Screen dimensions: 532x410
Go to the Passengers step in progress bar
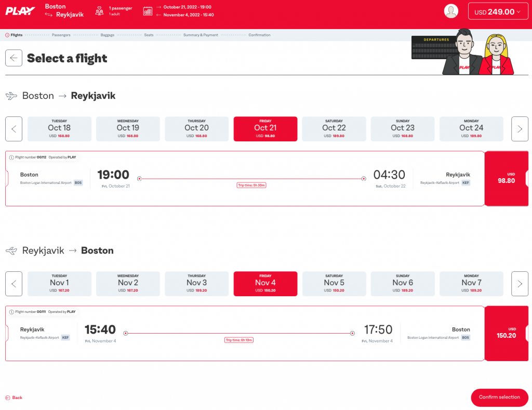pos(61,35)
